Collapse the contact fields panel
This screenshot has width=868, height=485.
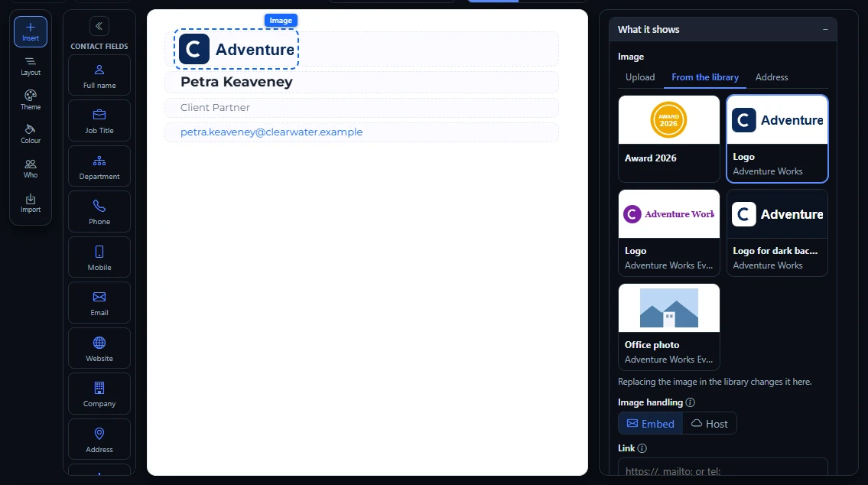tap(99, 26)
